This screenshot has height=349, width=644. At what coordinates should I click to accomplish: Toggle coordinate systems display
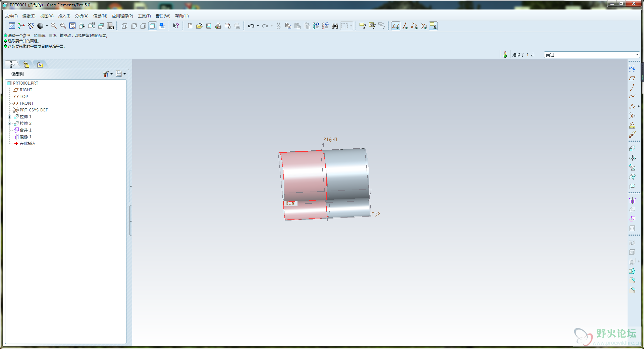tap(424, 26)
